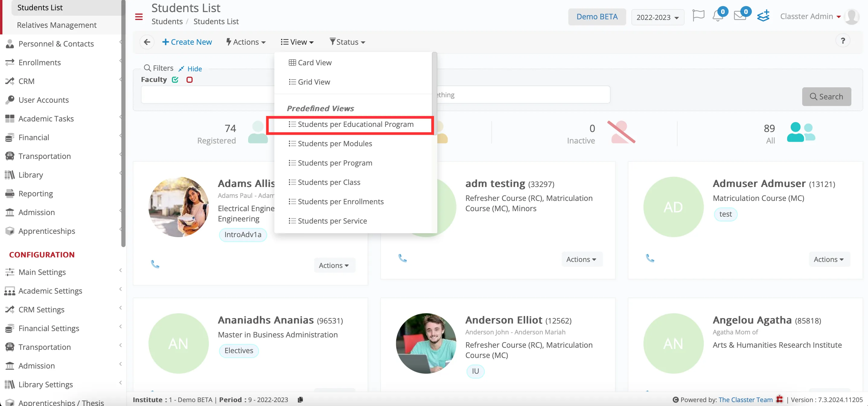Open User Accounts sidebar item
Screen dimensions: 868x406
pos(63,100)
